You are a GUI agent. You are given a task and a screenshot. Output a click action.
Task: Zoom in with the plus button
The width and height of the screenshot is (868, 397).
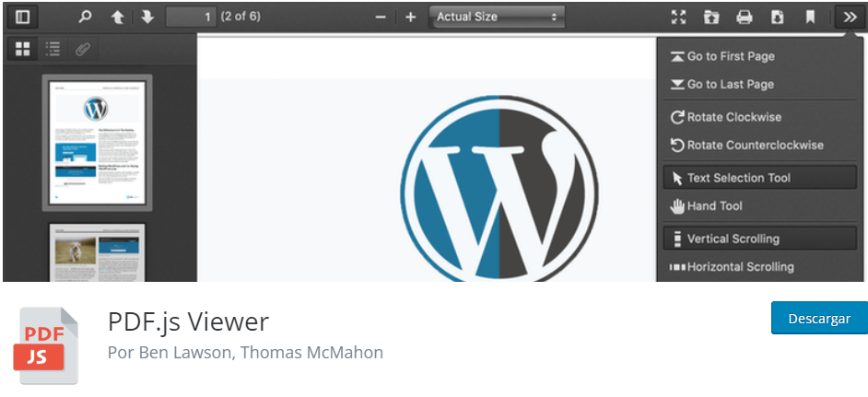(411, 17)
